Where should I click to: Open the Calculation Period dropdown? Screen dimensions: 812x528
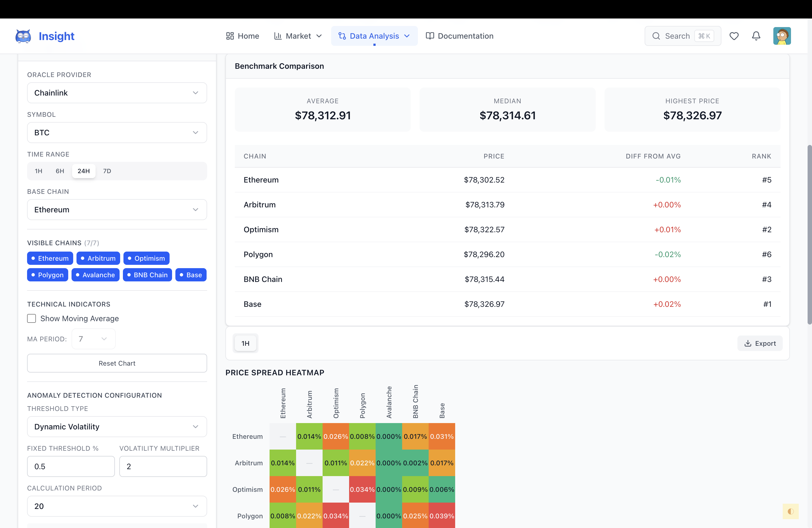pyautogui.click(x=117, y=506)
